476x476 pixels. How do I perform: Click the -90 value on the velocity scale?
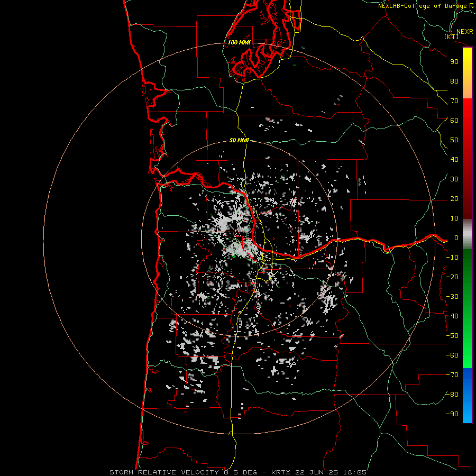pyautogui.click(x=452, y=414)
